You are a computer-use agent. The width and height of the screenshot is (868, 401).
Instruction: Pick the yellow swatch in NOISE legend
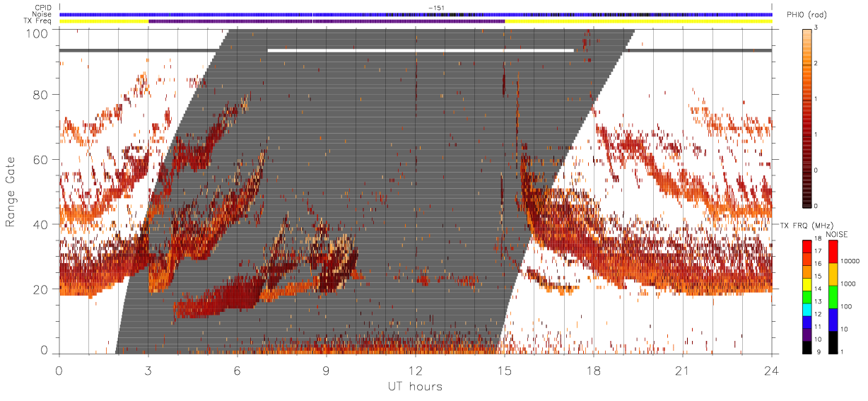833,274
